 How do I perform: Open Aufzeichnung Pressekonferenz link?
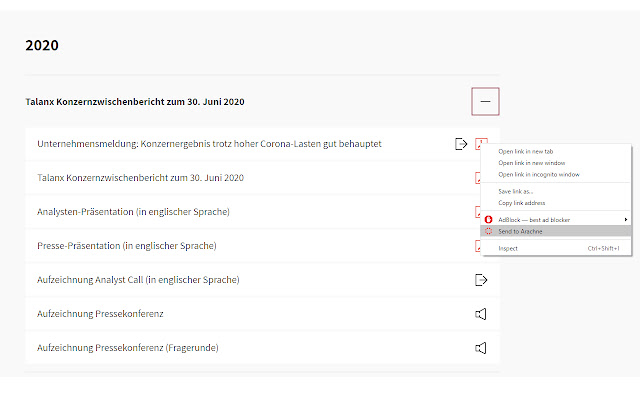pos(100,314)
